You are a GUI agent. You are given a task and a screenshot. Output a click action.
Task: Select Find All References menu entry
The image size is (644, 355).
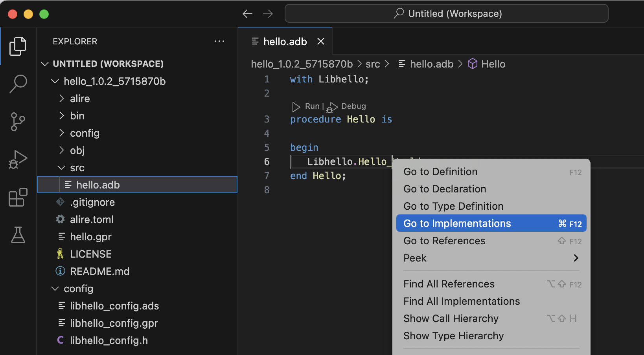[x=449, y=284]
